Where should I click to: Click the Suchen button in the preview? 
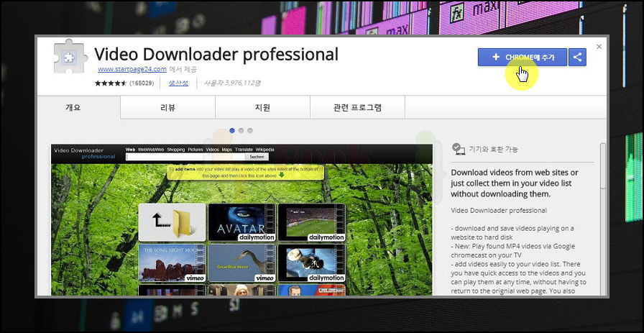click(x=257, y=157)
